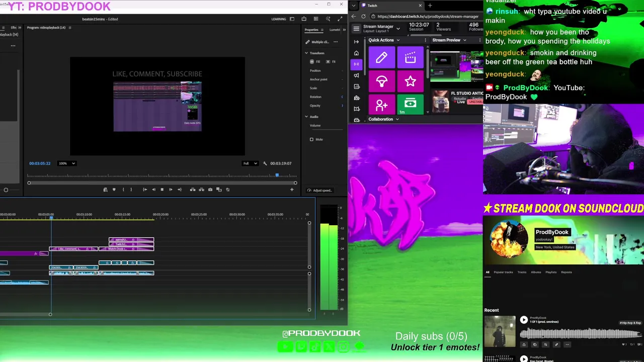Open a new browser tab with plus
The width and height of the screenshot is (644, 362).
(x=430, y=6)
